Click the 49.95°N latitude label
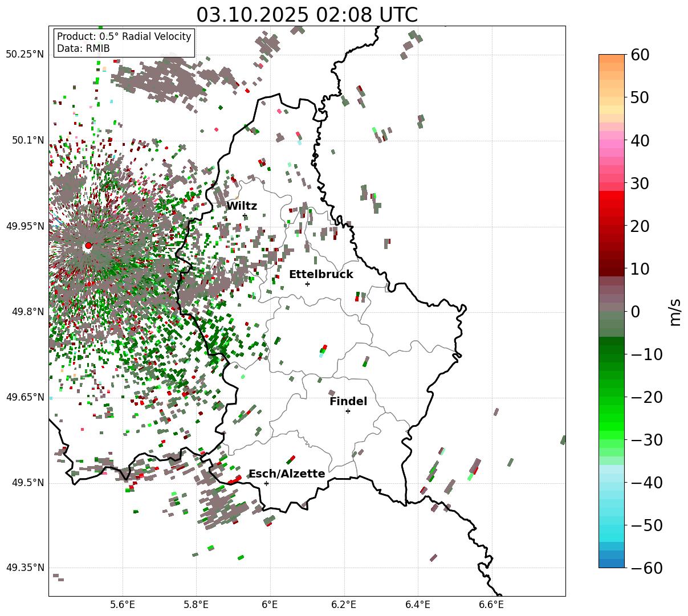This screenshot has width=688, height=616. (25, 226)
